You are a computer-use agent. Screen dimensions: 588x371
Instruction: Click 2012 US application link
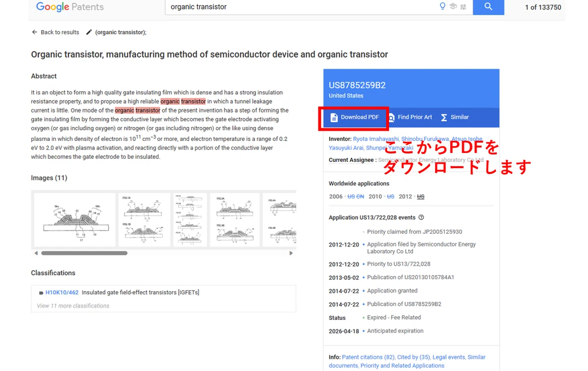(x=420, y=197)
